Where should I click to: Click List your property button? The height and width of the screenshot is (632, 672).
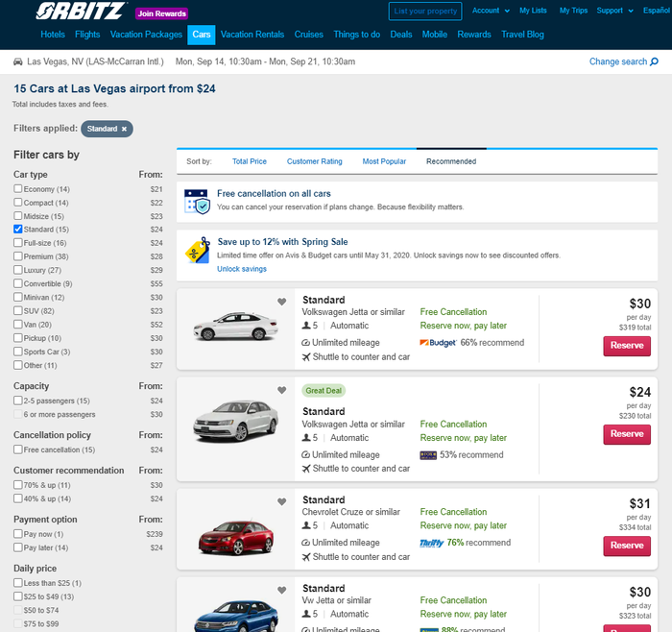(x=425, y=12)
